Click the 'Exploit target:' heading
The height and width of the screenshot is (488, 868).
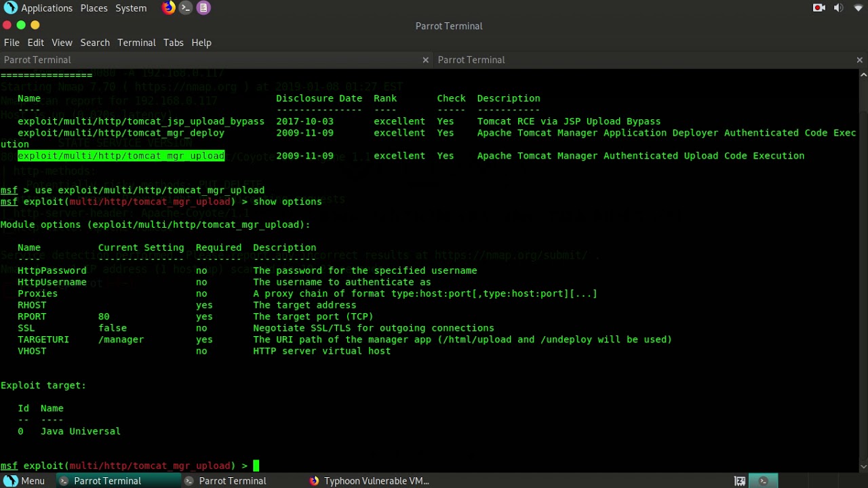click(x=43, y=386)
